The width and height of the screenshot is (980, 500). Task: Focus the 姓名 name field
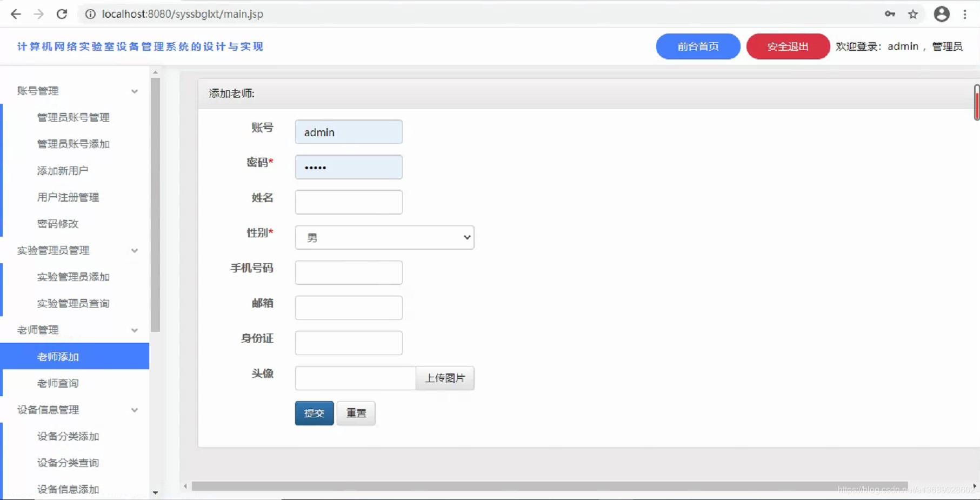tap(349, 202)
